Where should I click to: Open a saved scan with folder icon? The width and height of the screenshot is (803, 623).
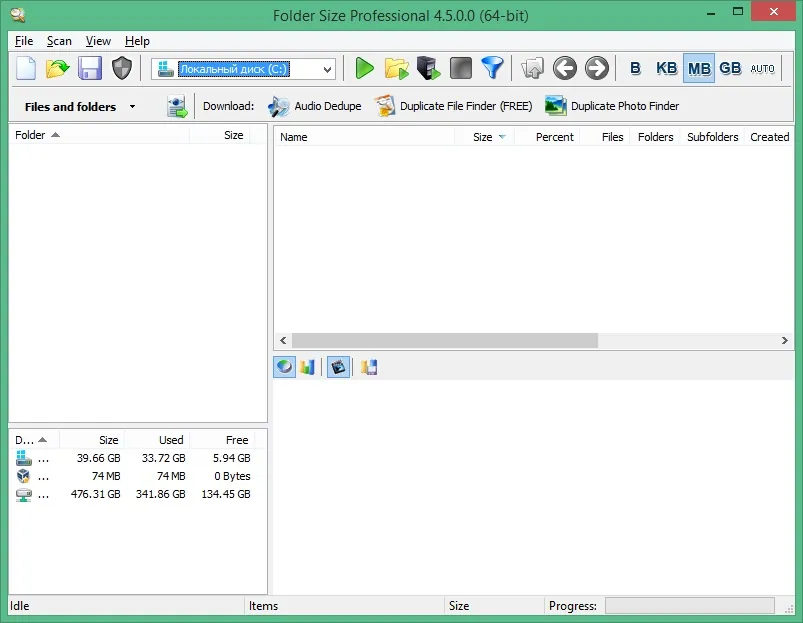pos(58,68)
